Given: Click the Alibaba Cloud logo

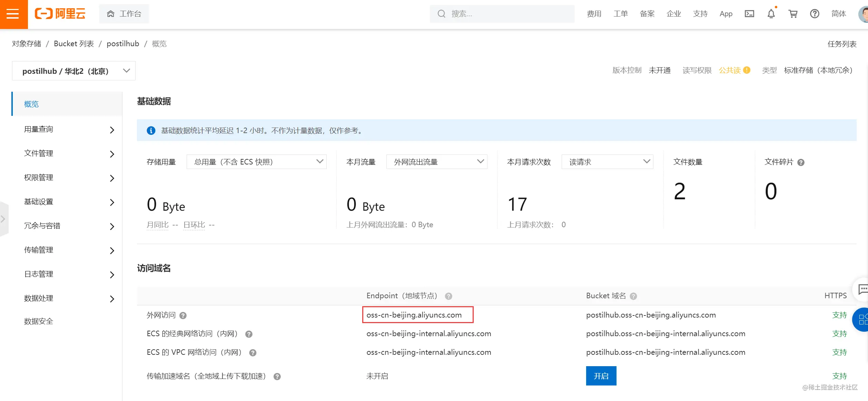Looking at the screenshot, I should [60, 14].
